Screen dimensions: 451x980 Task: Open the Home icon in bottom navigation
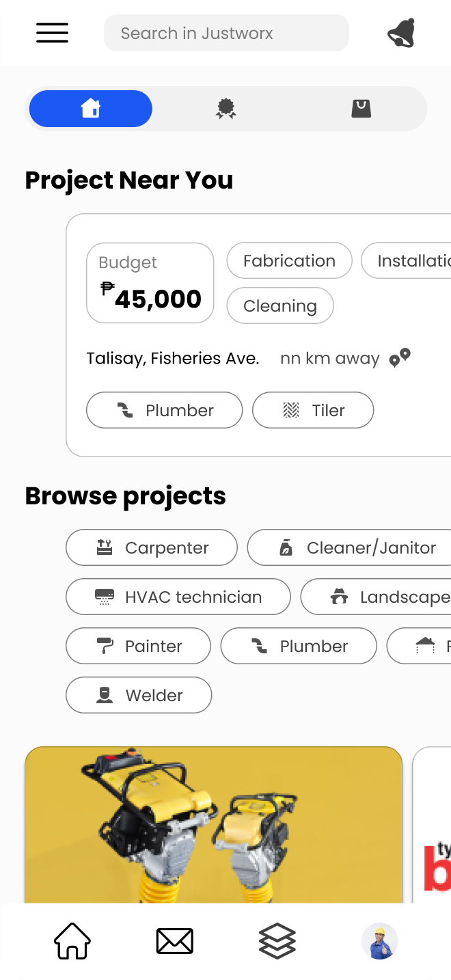pos(72,941)
